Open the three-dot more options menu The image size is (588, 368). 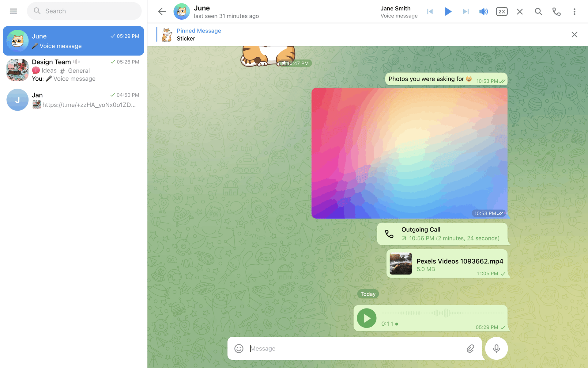pyautogui.click(x=575, y=12)
